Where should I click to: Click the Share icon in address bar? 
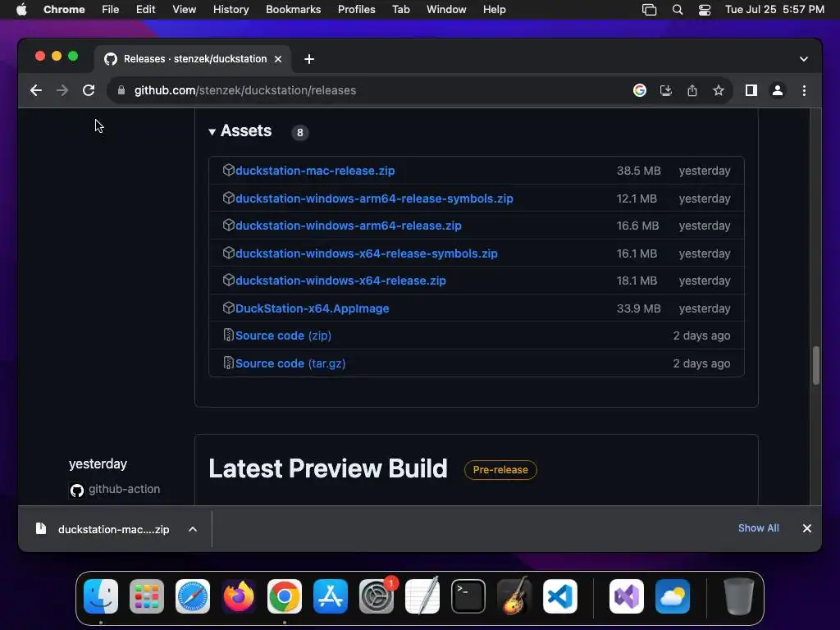click(x=692, y=90)
